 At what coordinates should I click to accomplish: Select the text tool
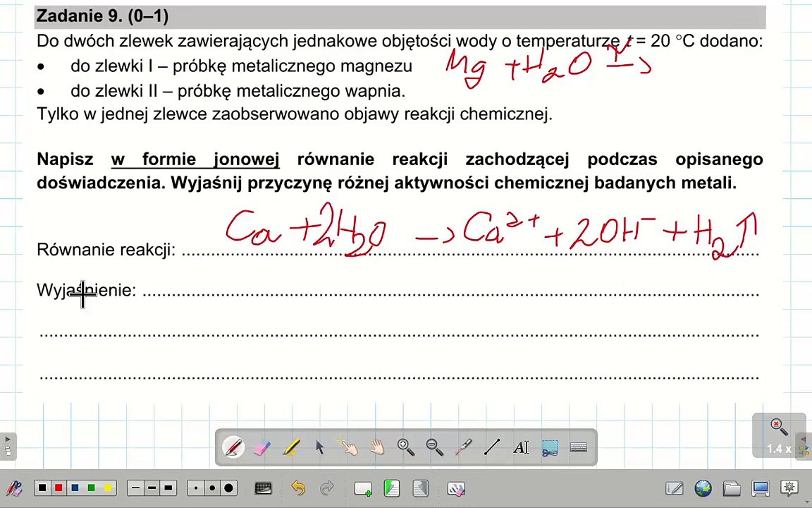pyautogui.click(x=521, y=447)
